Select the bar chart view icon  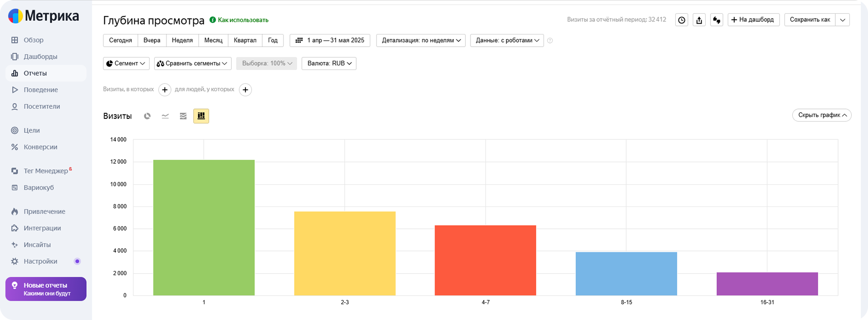pos(201,116)
